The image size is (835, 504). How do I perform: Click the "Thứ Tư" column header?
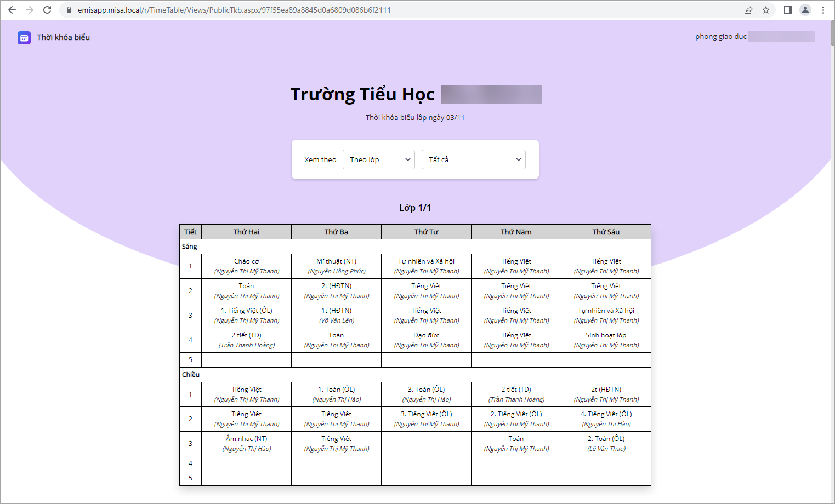[x=426, y=232]
